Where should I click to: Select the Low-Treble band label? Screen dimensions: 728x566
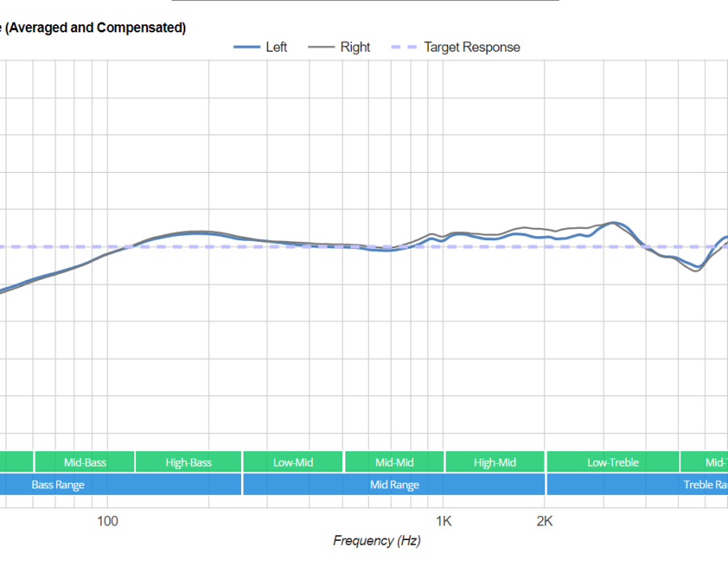(x=613, y=462)
